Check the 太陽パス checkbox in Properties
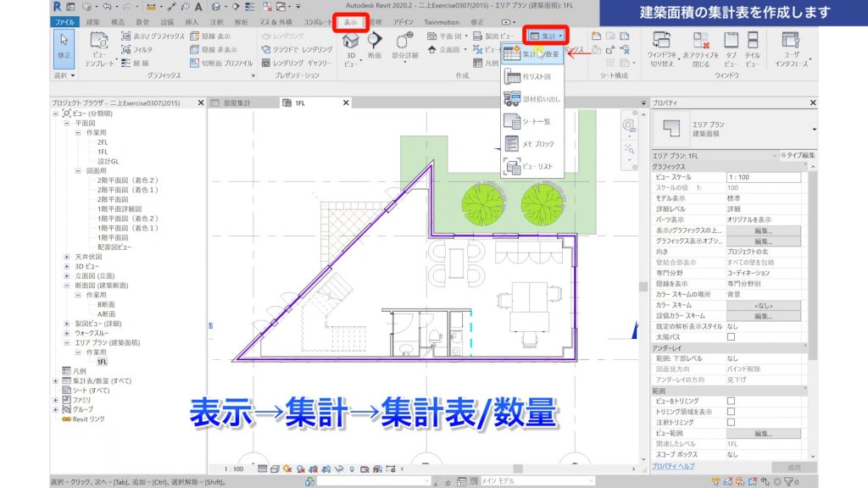 point(732,336)
